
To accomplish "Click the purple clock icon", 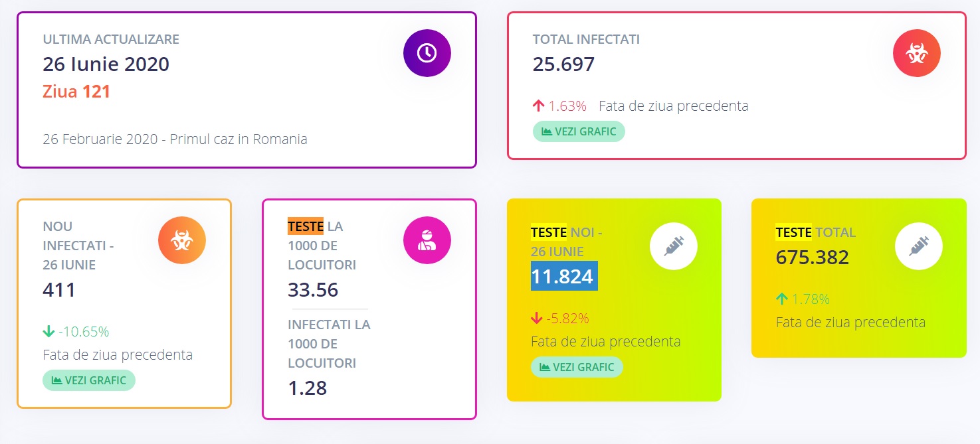I will 427,53.
